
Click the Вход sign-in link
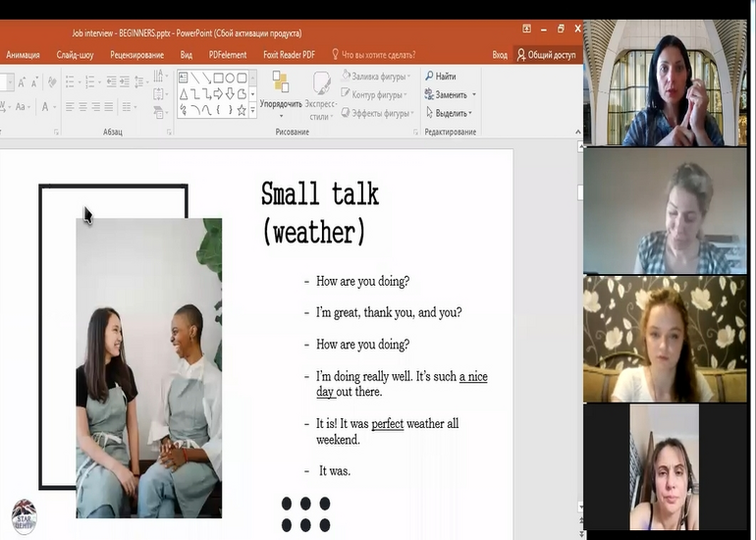click(x=500, y=55)
